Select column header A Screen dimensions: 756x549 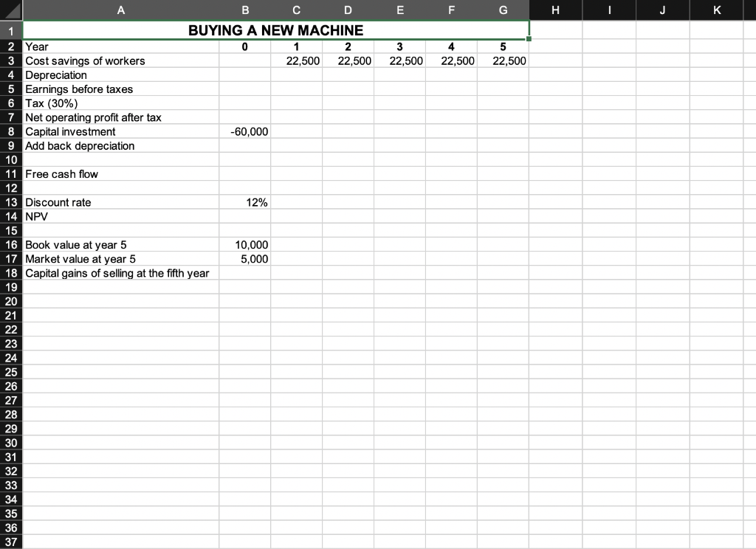click(x=120, y=10)
